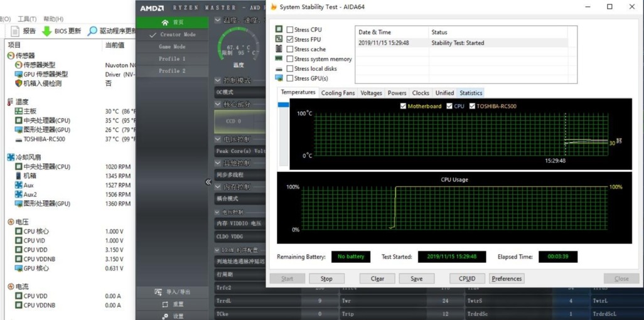
Task: Open the CPUID button
Action: [x=467, y=279]
